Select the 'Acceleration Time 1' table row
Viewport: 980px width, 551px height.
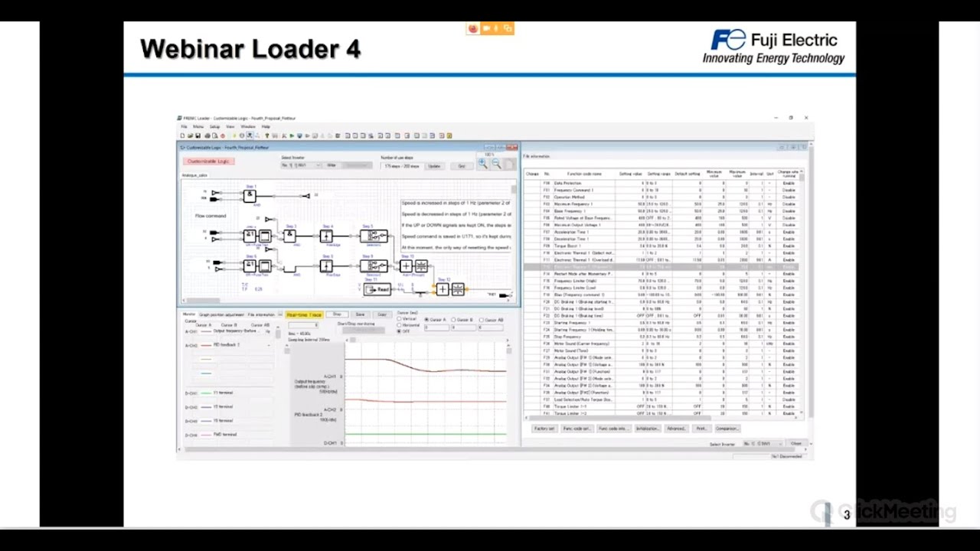point(662,233)
